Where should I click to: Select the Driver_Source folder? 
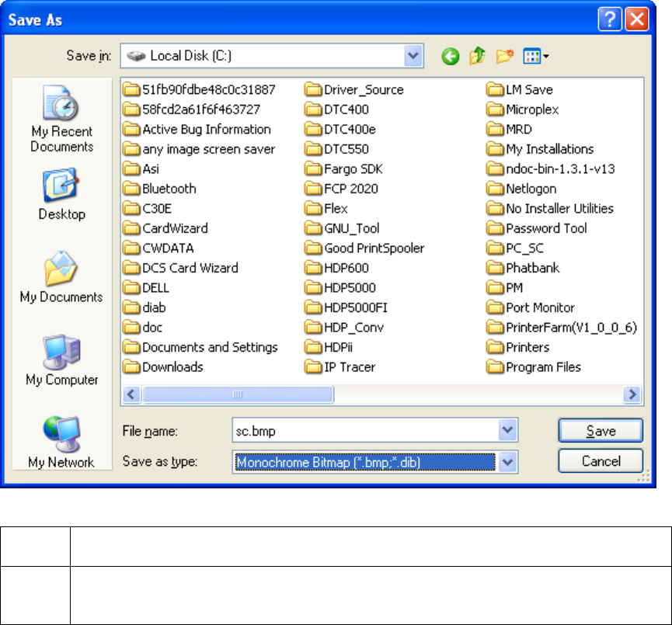pyautogui.click(x=354, y=89)
